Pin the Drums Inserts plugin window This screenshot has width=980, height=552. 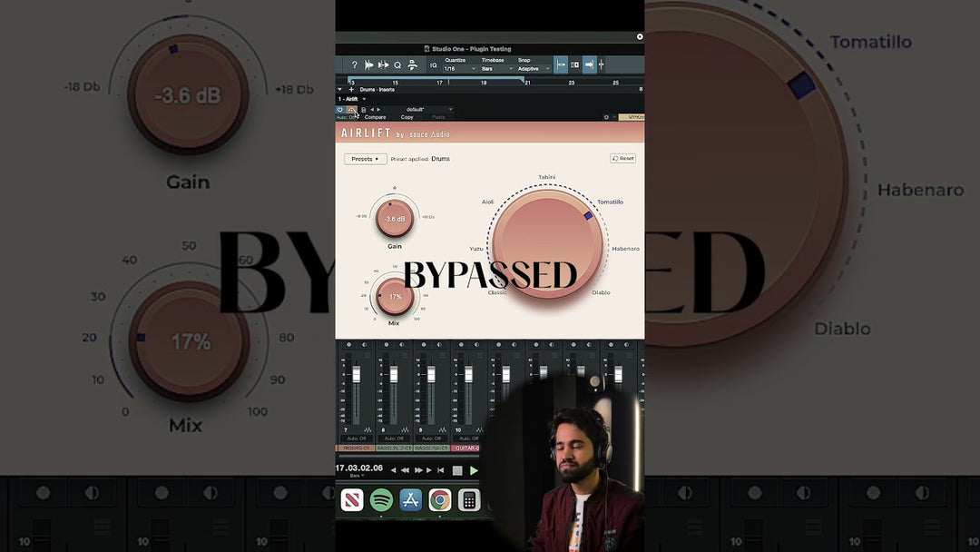641,89
